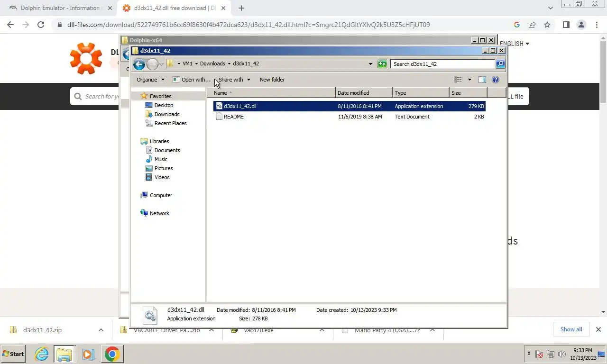Click Show all downloads button
The height and width of the screenshot is (364, 607).
click(571, 329)
